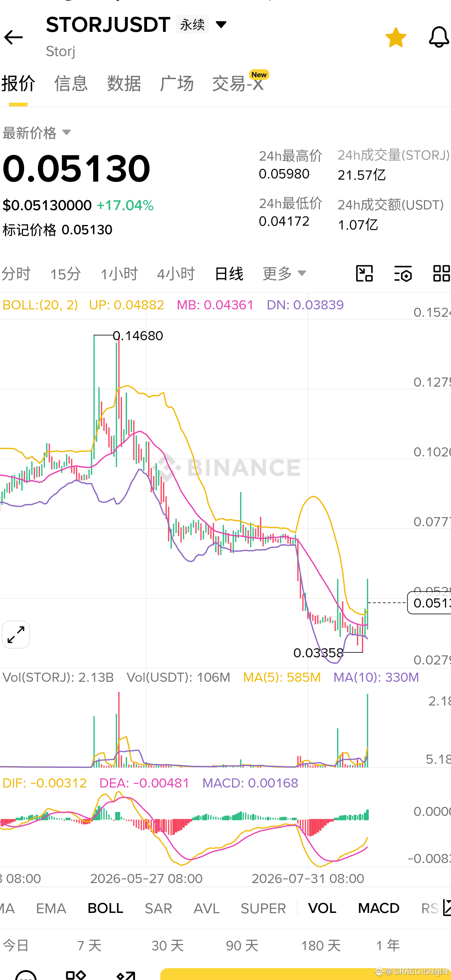Click the Vol(STORJ): 2.13B label

point(58,677)
